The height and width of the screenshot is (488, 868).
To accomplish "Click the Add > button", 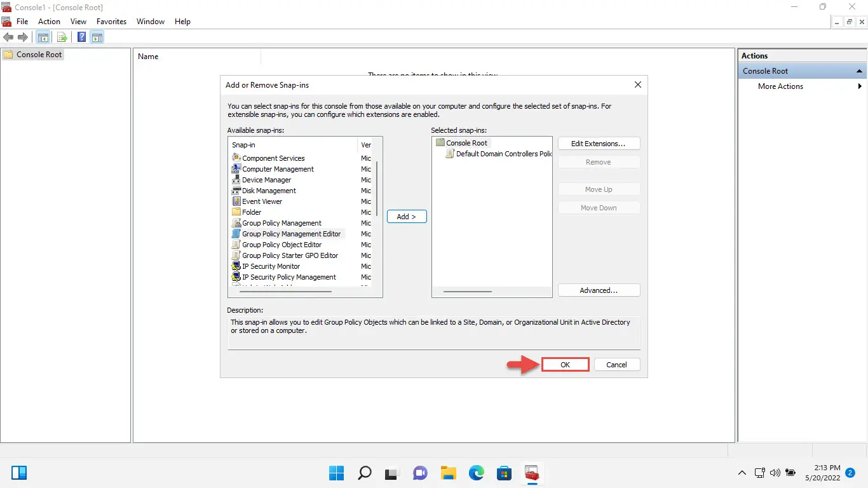I will tap(407, 217).
